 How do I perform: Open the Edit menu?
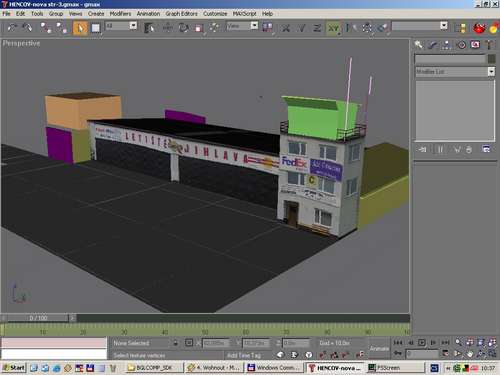(20, 14)
